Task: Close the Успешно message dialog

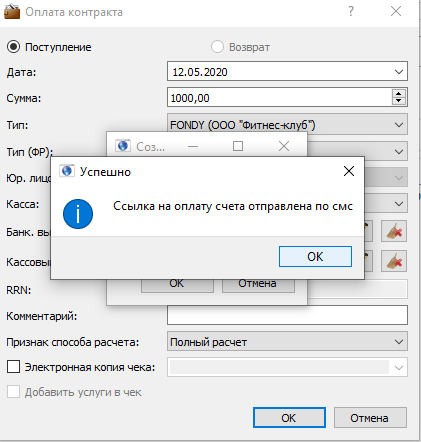Action: point(349,171)
